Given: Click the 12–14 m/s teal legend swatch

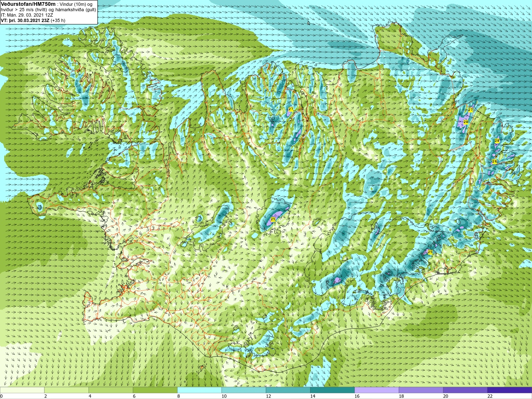Looking at the screenshot, I should (x=288, y=390).
